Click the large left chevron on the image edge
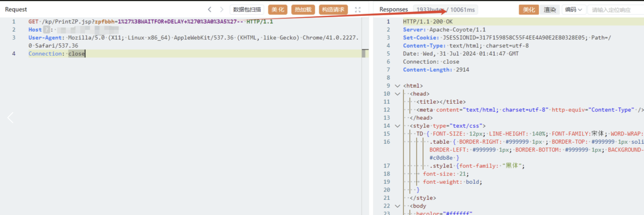Image resolution: width=644 pixels, height=215 pixels. click(10, 118)
